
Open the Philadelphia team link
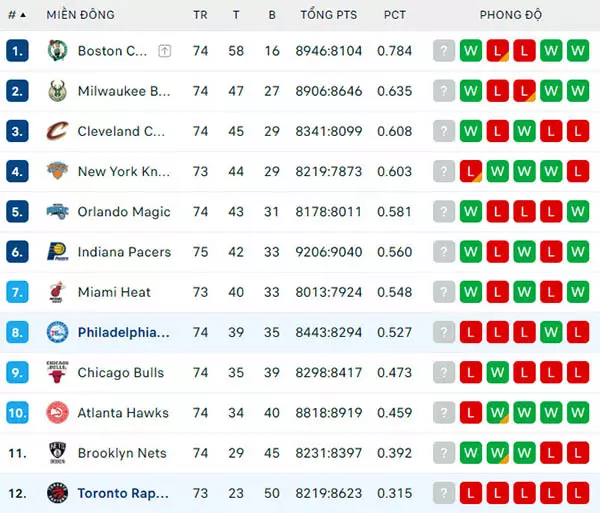click(x=123, y=332)
